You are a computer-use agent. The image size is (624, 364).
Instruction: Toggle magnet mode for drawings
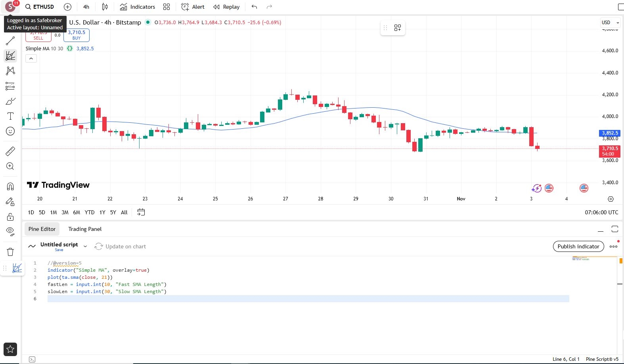pyautogui.click(x=10, y=187)
